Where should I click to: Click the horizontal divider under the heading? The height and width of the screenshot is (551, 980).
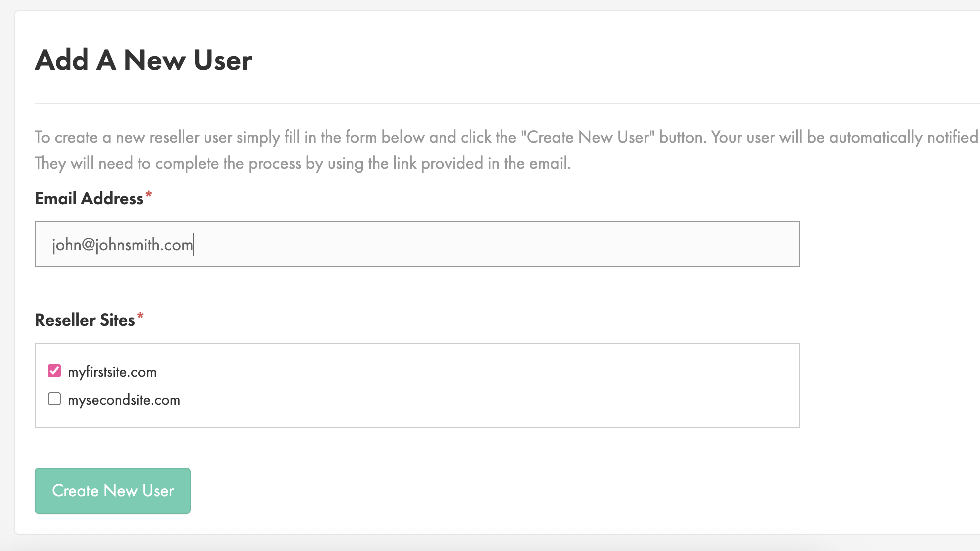(x=500, y=104)
